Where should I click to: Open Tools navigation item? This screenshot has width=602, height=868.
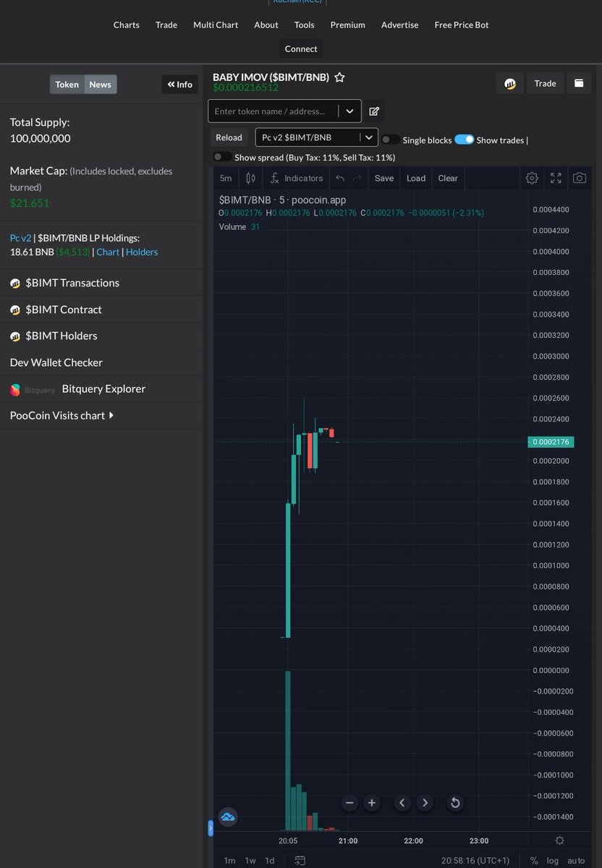(x=305, y=25)
